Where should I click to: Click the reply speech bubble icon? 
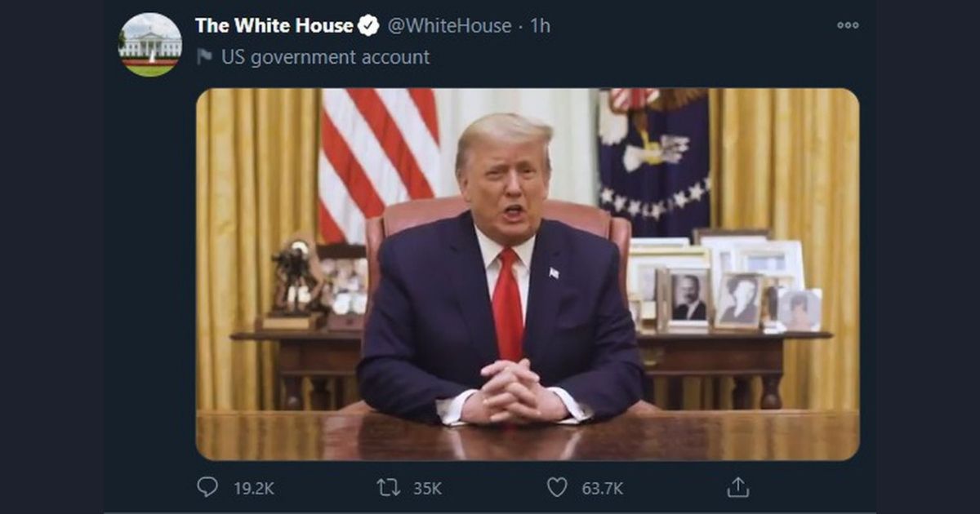[x=207, y=487]
